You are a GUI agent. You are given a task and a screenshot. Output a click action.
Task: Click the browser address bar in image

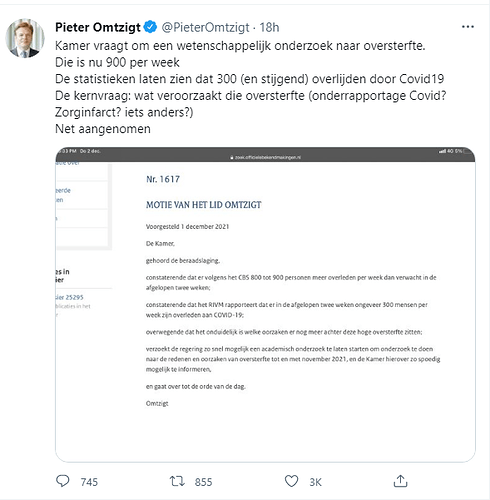pyautogui.click(x=265, y=157)
